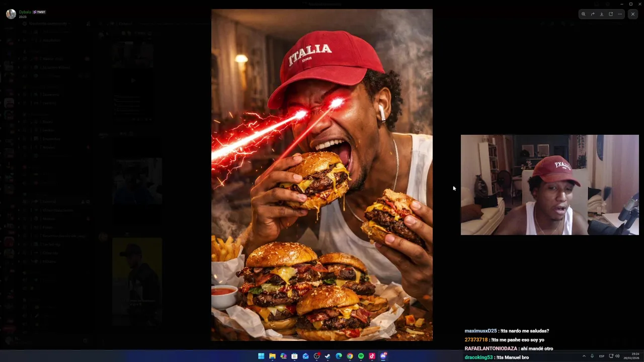Open TikTok from the taskbar

click(x=372, y=356)
